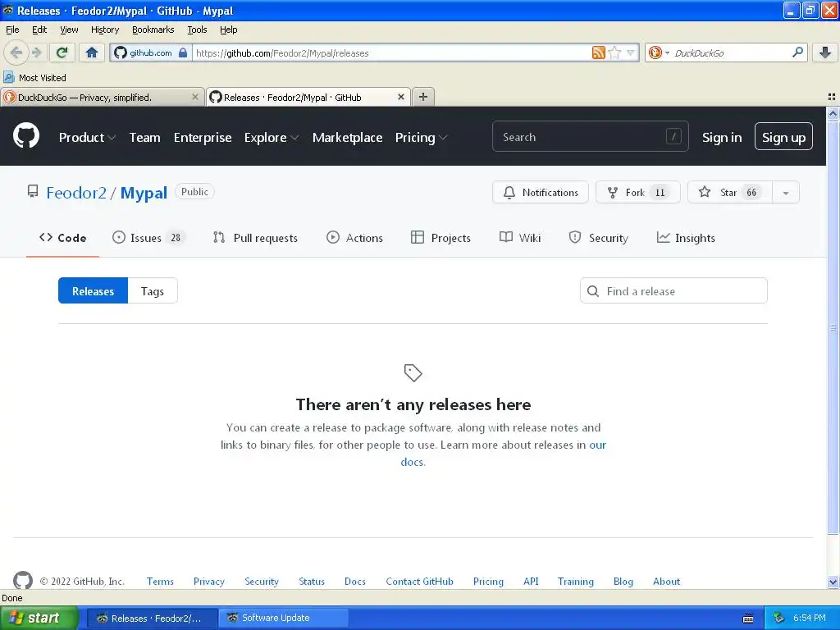Follow the 'our docs' link
The image size is (840, 630).
pos(597,445)
